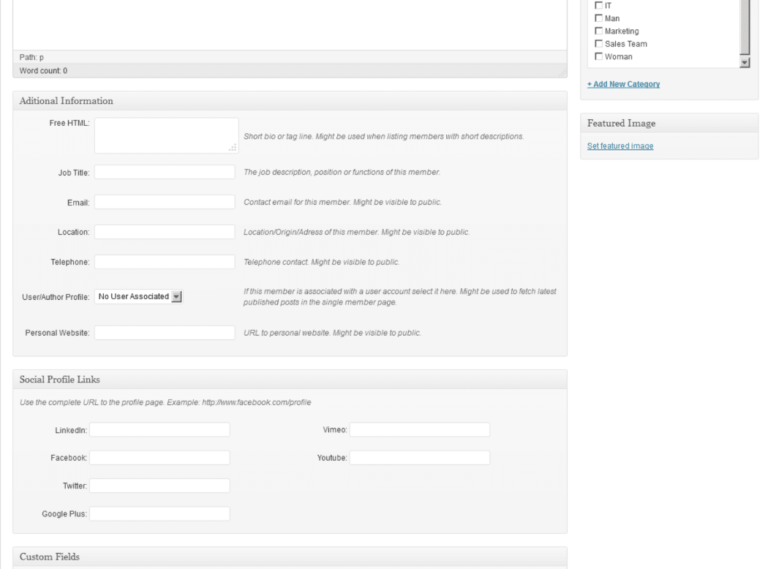Click the Google Plus URL field

coord(160,514)
